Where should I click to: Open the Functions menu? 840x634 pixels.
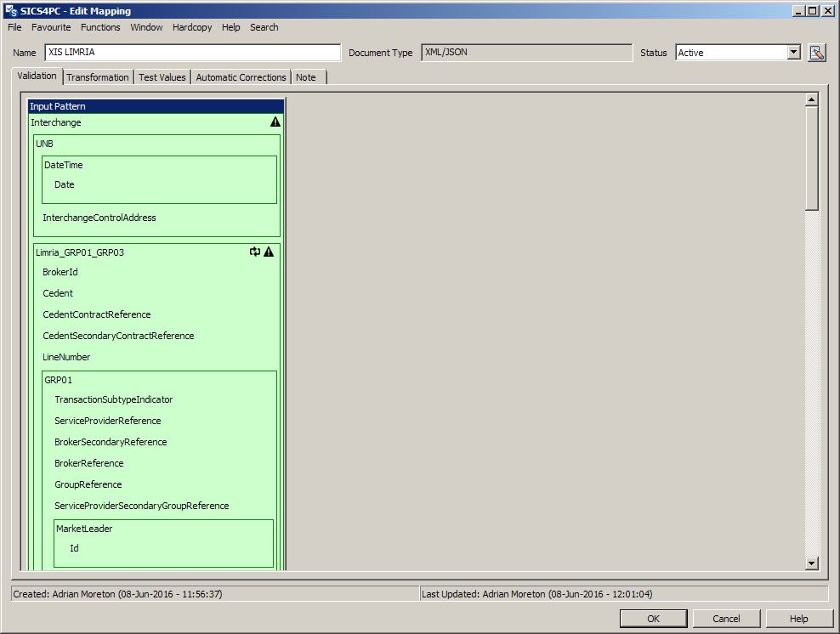point(100,27)
